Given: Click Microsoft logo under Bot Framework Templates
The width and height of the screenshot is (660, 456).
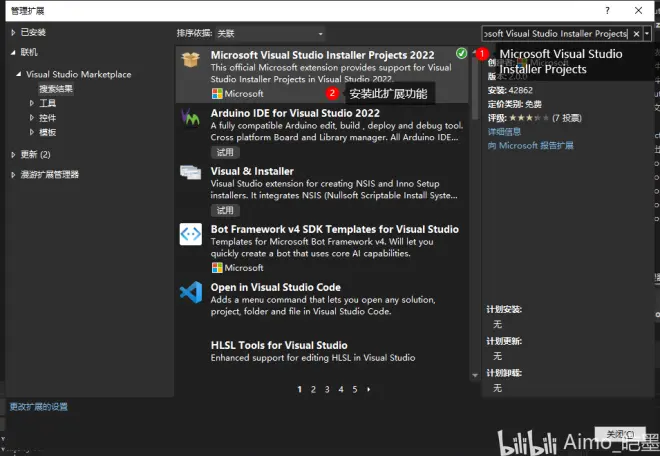Looking at the screenshot, I should coord(217,267).
